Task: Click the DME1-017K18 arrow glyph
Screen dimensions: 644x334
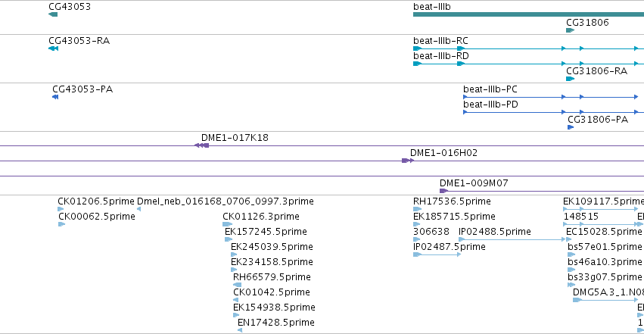Action: [201, 145]
